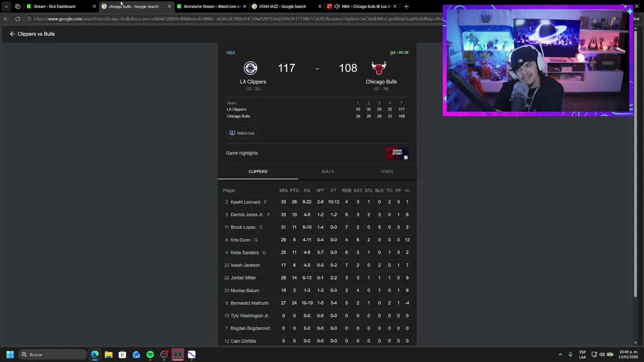
Task: Click Derrick Jones Jr. player name
Action: tap(247, 215)
